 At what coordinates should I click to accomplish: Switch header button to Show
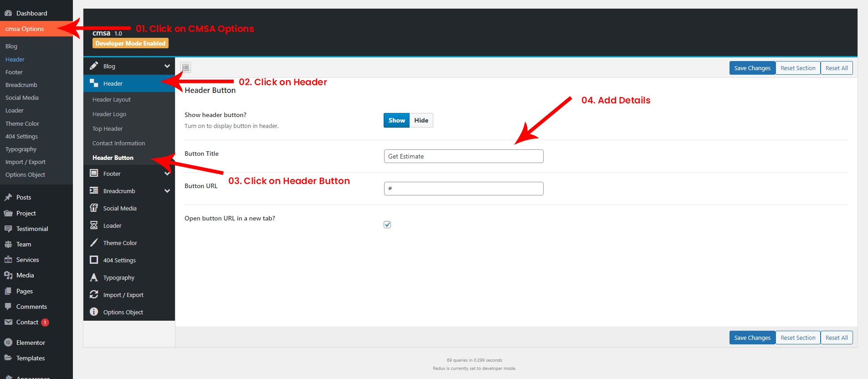click(396, 120)
